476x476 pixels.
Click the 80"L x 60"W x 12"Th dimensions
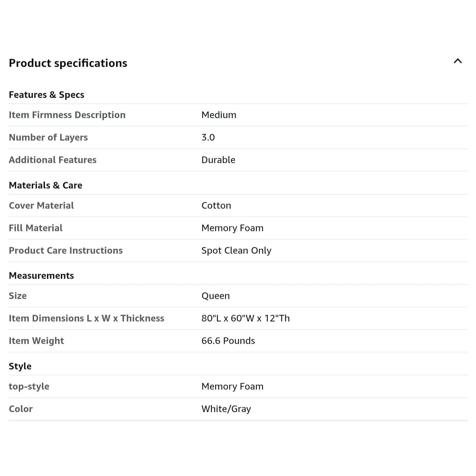[246, 318]
